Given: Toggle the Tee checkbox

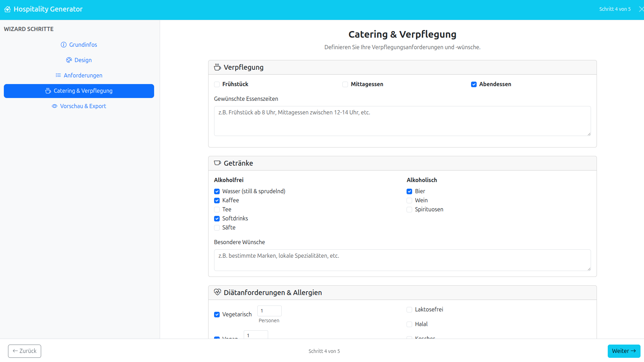Looking at the screenshot, I should tap(217, 210).
